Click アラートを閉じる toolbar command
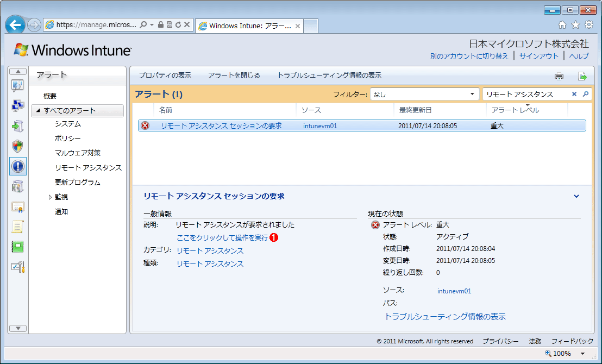 [234, 76]
